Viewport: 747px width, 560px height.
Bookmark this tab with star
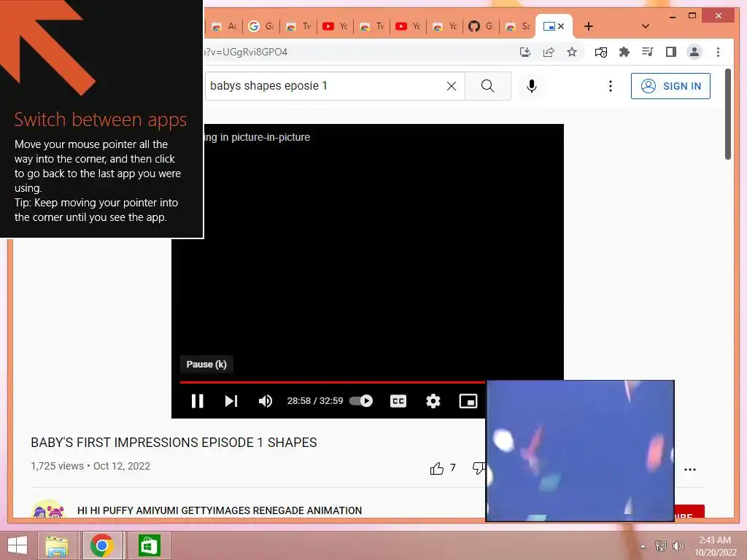[x=572, y=52]
